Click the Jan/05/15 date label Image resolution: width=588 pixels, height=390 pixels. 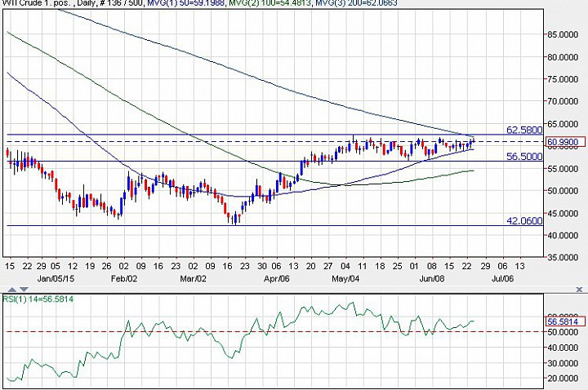56,279
